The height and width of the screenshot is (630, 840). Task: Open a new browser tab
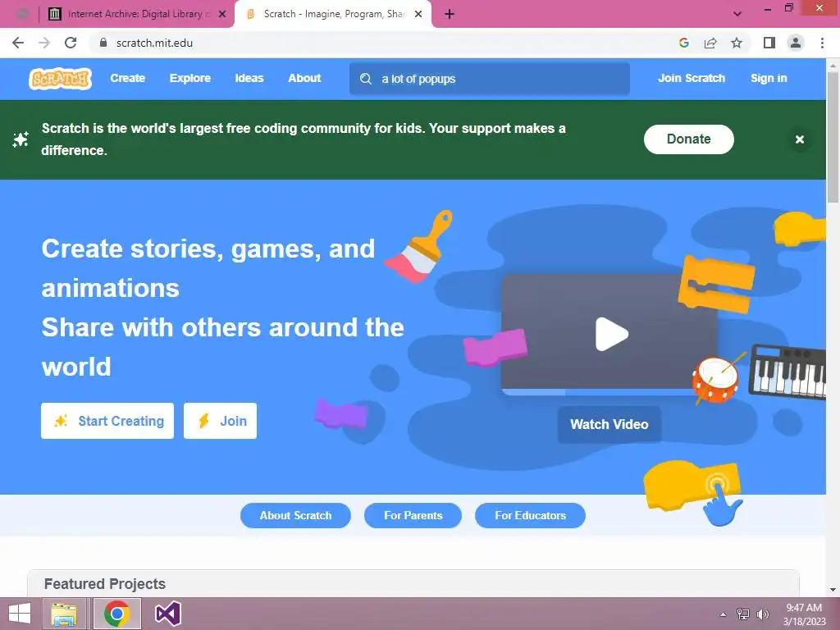[450, 14]
